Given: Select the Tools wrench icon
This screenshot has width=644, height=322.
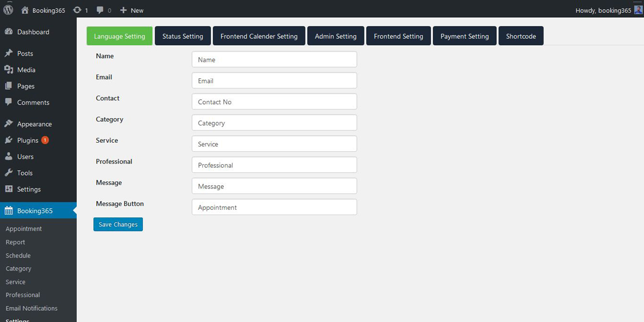Looking at the screenshot, I should point(9,172).
